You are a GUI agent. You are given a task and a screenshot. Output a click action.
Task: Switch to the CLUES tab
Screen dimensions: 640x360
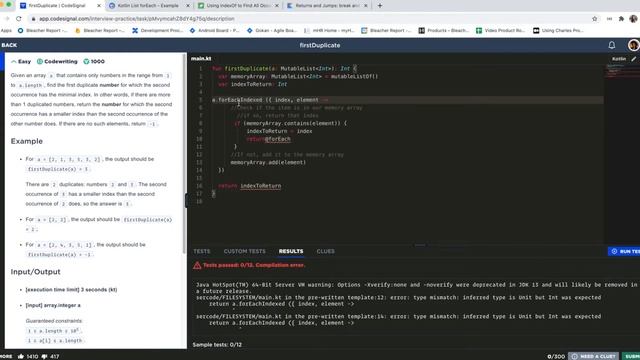point(326,251)
